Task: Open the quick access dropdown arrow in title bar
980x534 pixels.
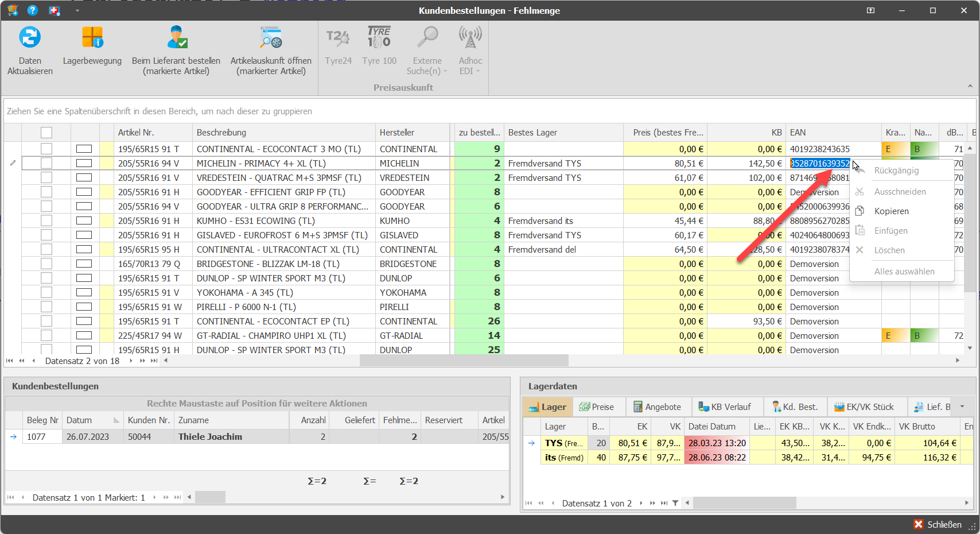Action: pyautogui.click(x=77, y=10)
